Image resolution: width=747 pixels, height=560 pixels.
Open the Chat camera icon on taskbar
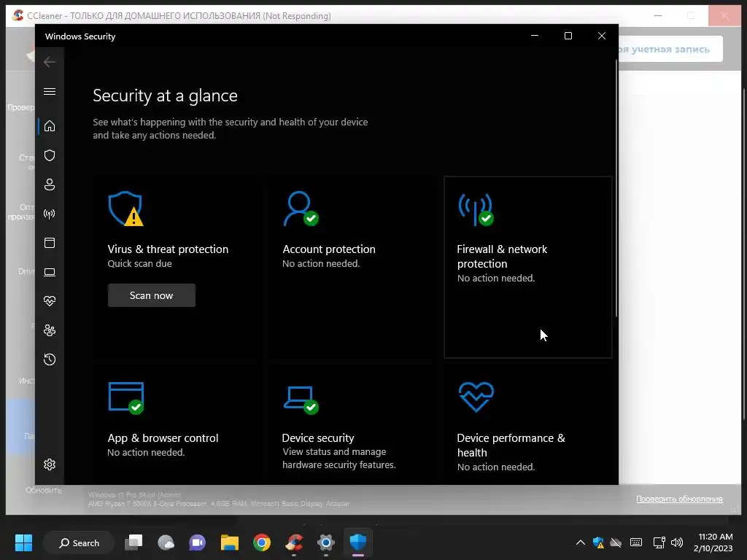coord(197,542)
